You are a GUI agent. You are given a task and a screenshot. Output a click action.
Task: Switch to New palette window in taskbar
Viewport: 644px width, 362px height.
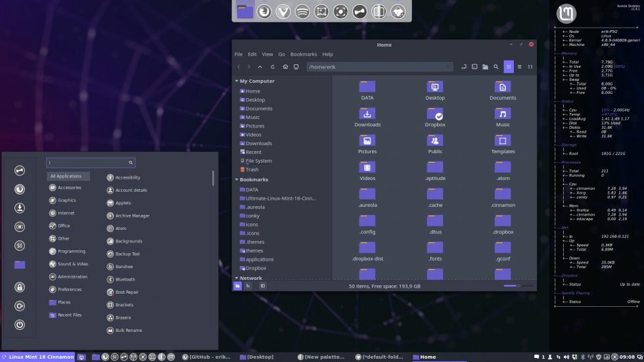(321, 357)
